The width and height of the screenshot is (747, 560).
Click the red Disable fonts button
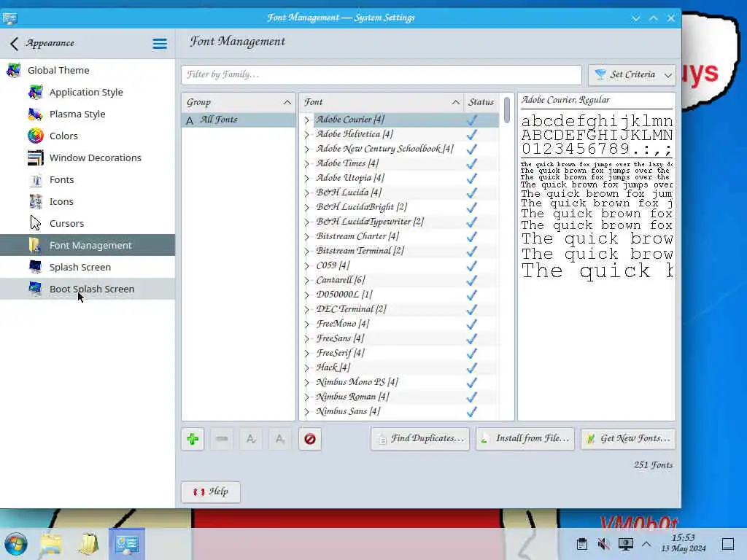309,439
